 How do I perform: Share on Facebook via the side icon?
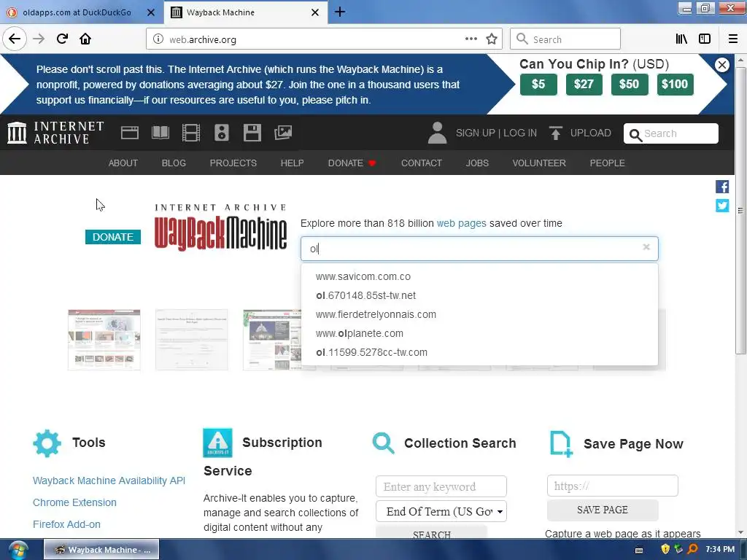(721, 187)
